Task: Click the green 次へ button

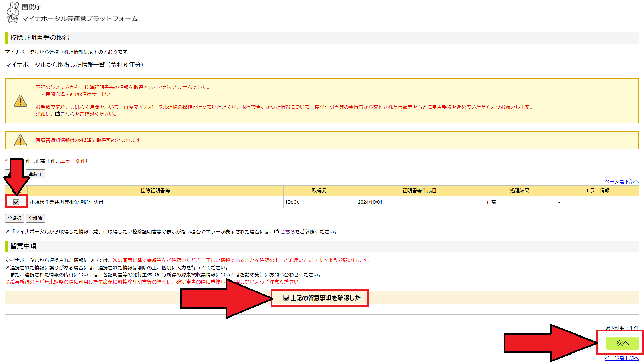Action: (622, 343)
